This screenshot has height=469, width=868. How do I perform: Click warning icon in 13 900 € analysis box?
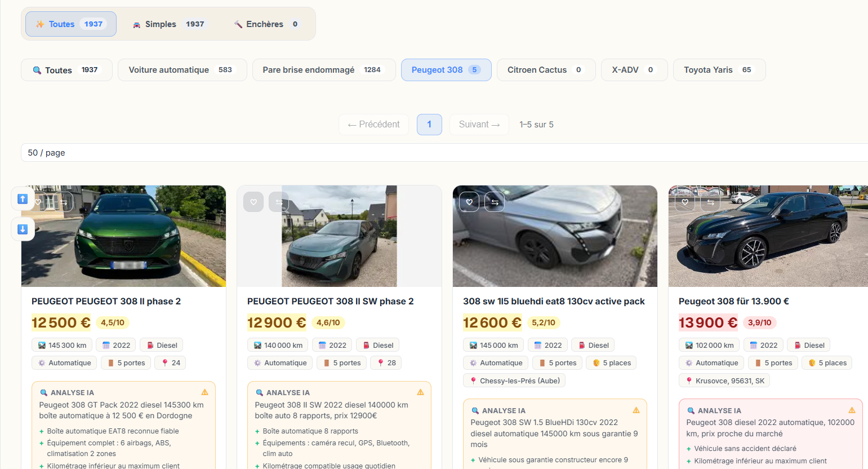(x=852, y=410)
